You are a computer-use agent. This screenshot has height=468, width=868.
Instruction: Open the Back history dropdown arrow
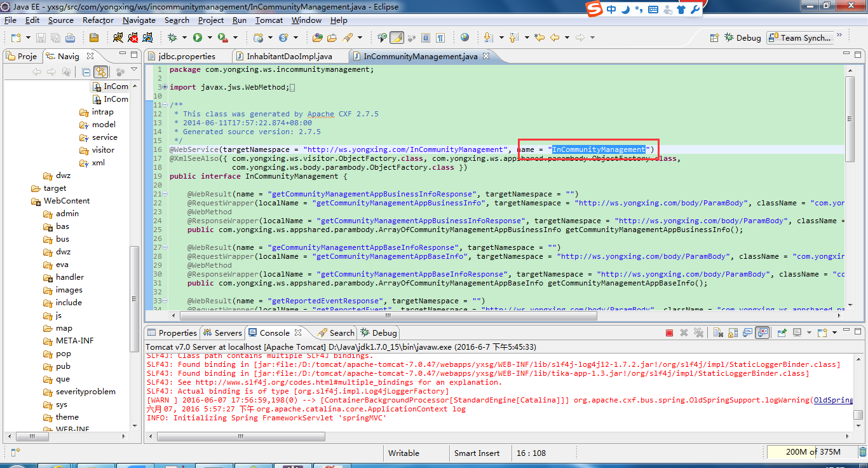point(567,38)
